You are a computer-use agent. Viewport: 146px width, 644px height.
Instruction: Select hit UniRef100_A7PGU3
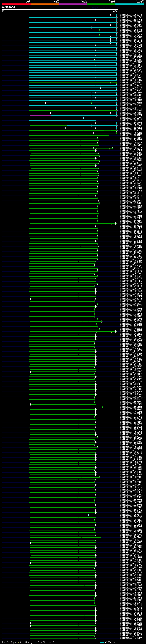[131, 58]
